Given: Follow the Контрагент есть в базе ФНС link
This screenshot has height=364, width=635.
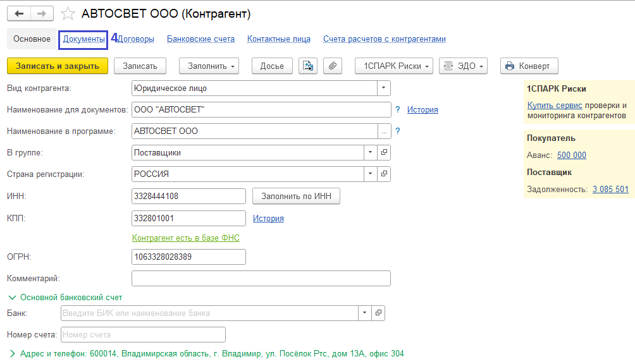Looking at the screenshot, I should coord(185,238).
